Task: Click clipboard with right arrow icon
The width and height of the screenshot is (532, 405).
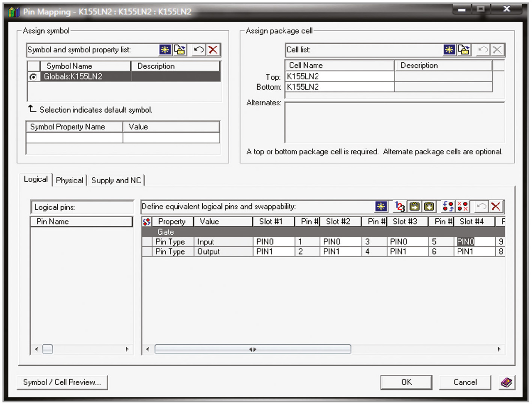Action: click(414, 207)
